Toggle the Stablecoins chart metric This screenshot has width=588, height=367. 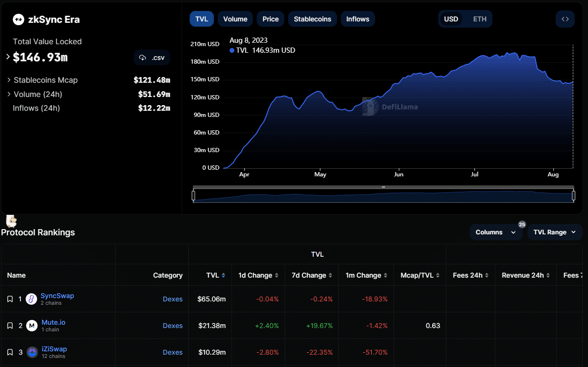[312, 19]
